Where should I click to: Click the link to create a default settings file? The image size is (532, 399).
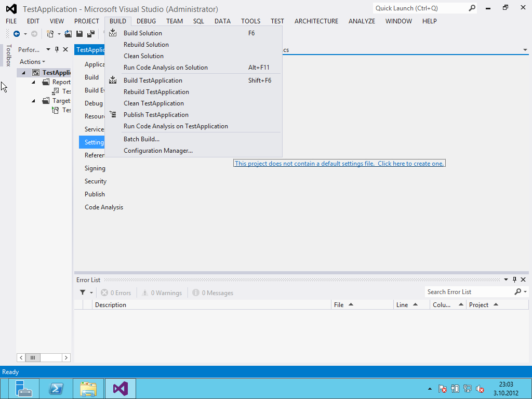tap(339, 164)
